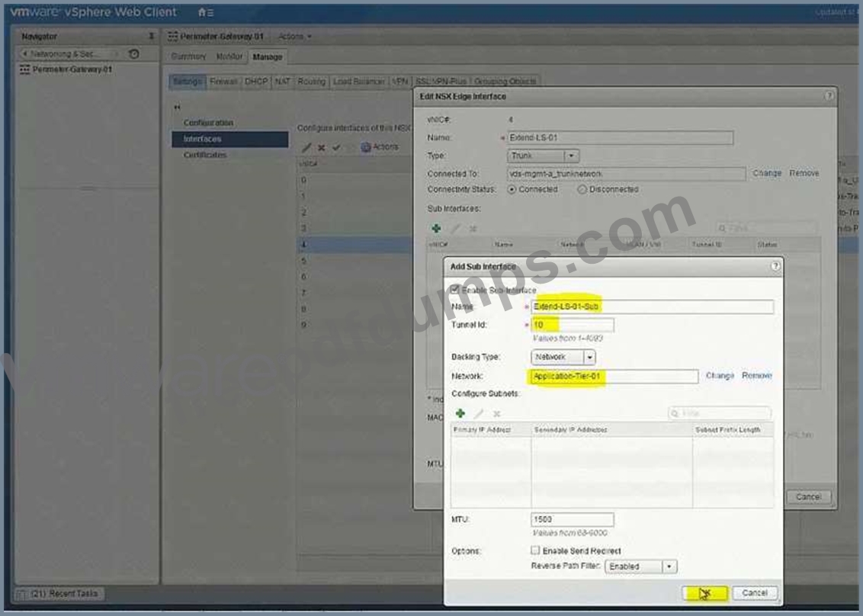Open the Recent Tasks bar
The height and width of the screenshot is (616, 863).
click(x=57, y=594)
